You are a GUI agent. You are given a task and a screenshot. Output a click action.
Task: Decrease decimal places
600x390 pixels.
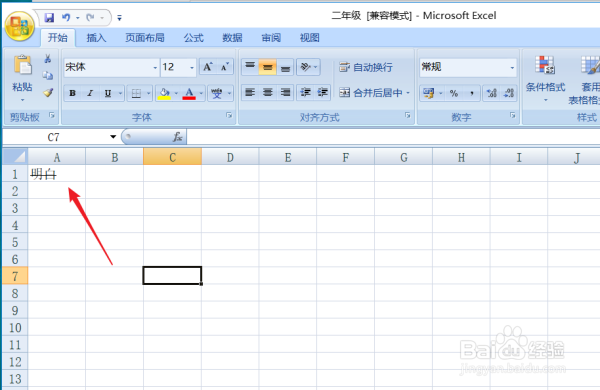point(509,93)
